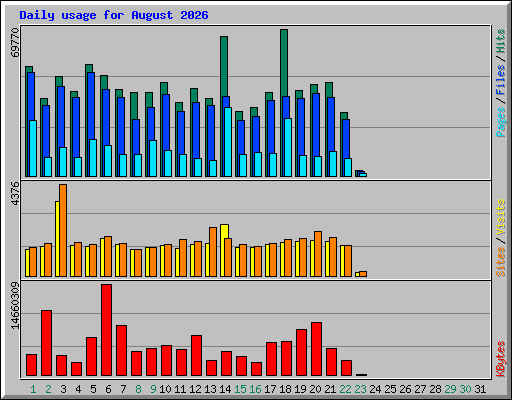This screenshot has height=400, width=512.
Task: Click day 31 on the x-axis
Action: point(480,389)
